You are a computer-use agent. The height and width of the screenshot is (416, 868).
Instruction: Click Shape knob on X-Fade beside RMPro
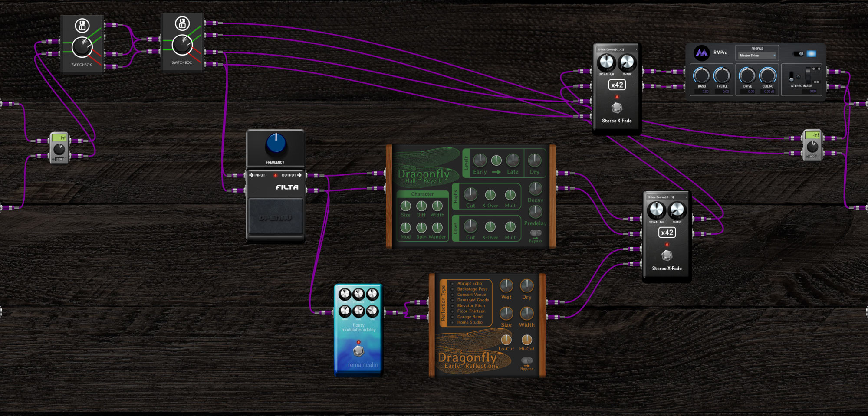point(627,63)
